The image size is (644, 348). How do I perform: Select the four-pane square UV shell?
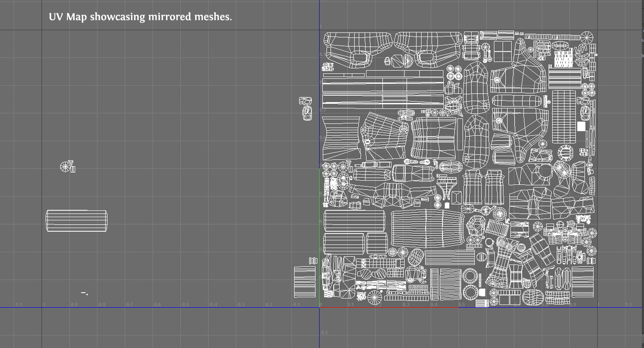[503, 51]
